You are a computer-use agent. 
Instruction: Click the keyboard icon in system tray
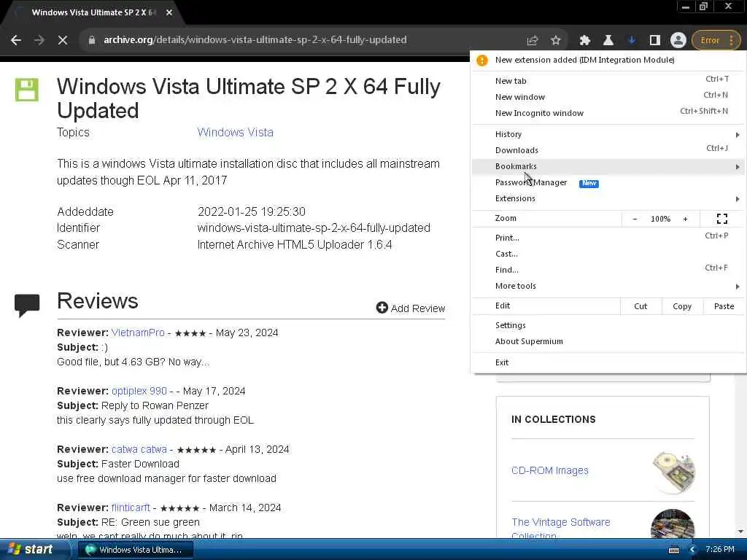(x=674, y=550)
